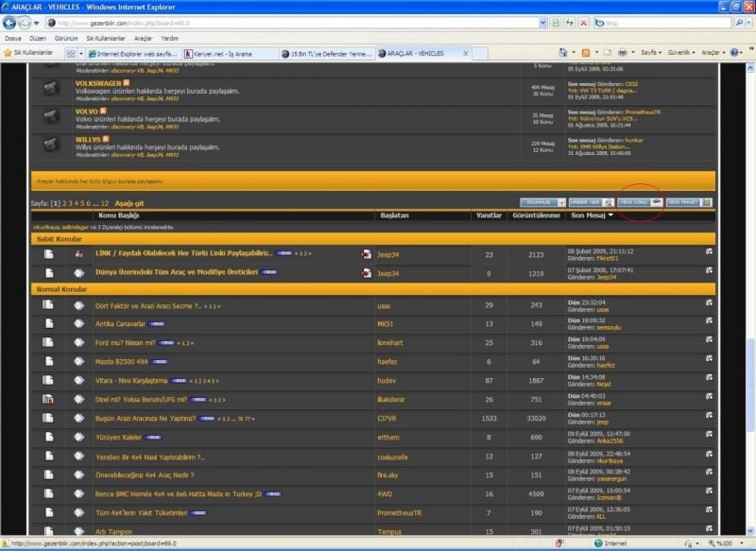Click the HABER VER notify button
Viewport: 756px width, 551px height.
point(592,202)
